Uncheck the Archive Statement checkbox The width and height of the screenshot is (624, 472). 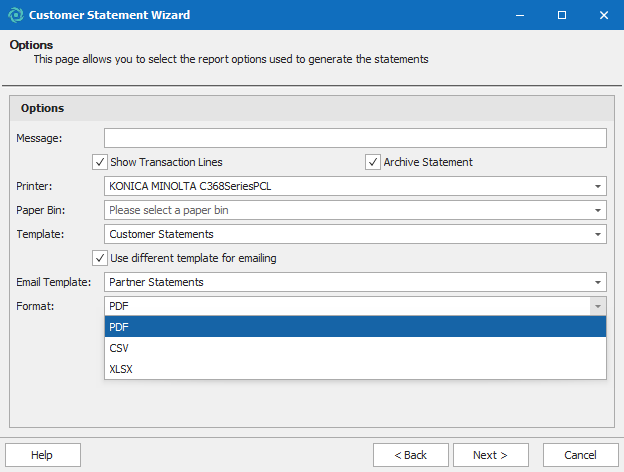(374, 162)
